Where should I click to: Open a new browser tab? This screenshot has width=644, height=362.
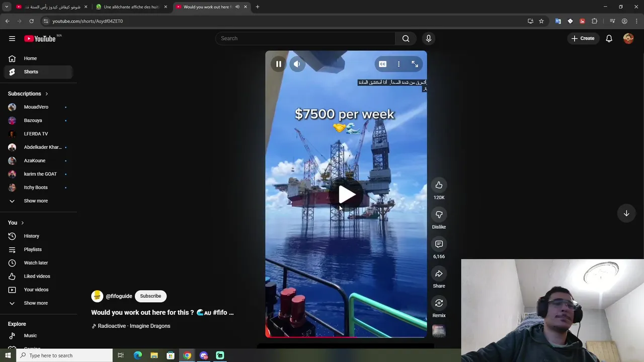coord(257,7)
